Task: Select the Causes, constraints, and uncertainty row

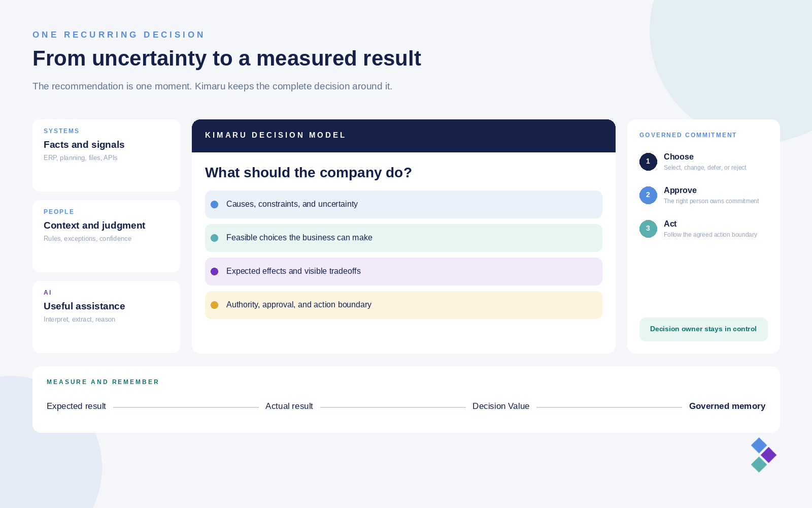Action: [403, 204]
